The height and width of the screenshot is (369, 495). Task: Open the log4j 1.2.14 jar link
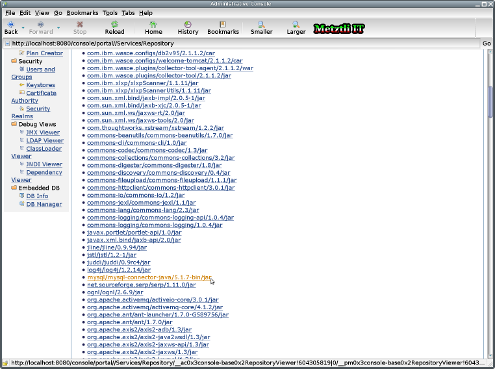coord(119,270)
